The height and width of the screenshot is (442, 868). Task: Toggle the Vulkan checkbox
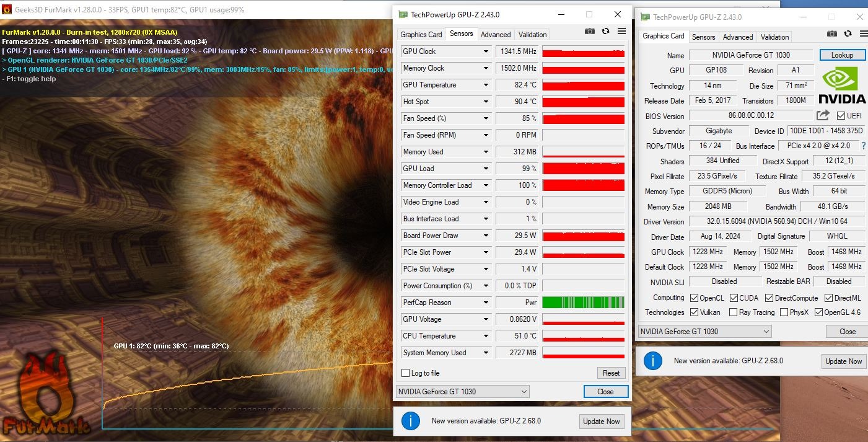tap(694, 312)
